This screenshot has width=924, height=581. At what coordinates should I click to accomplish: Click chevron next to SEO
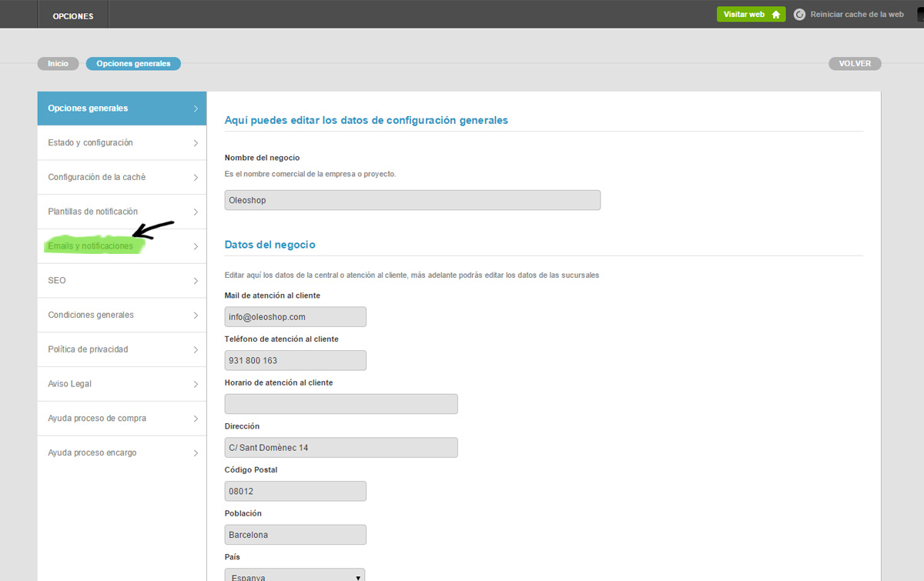point(196,281)
